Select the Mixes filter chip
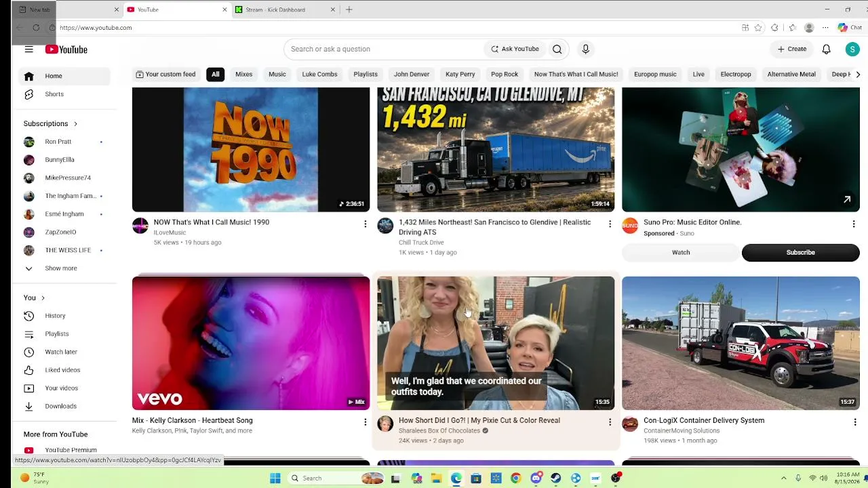 coord(244,75)
